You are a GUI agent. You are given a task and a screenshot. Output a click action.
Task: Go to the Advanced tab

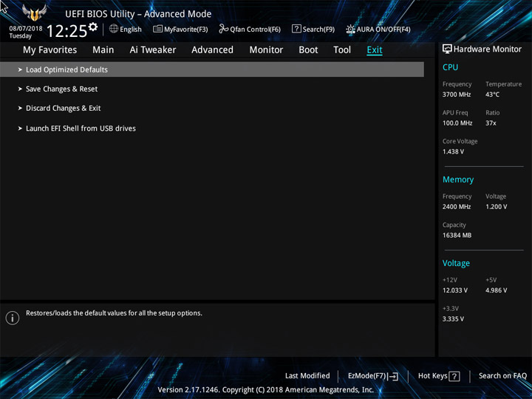point(212,50)
